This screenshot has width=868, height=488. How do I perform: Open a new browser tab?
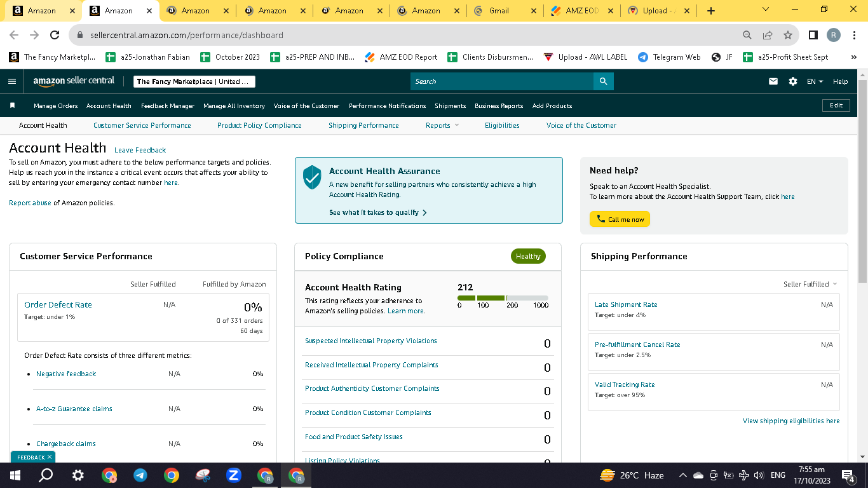click(711, 11)
